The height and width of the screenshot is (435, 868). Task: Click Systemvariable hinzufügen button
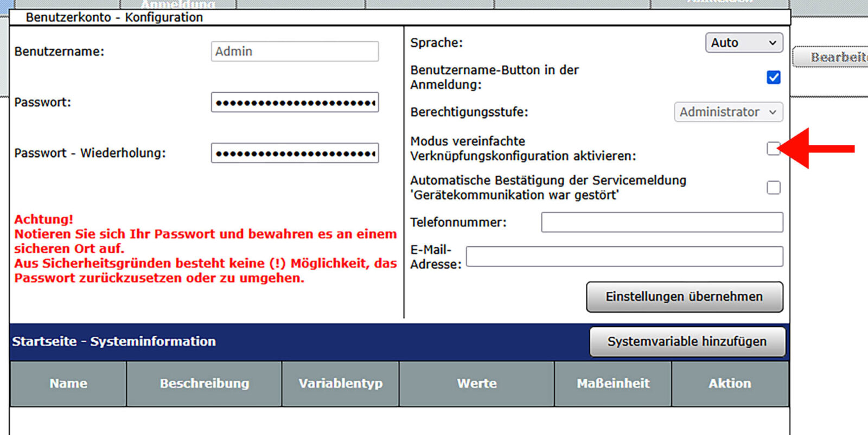687,342
